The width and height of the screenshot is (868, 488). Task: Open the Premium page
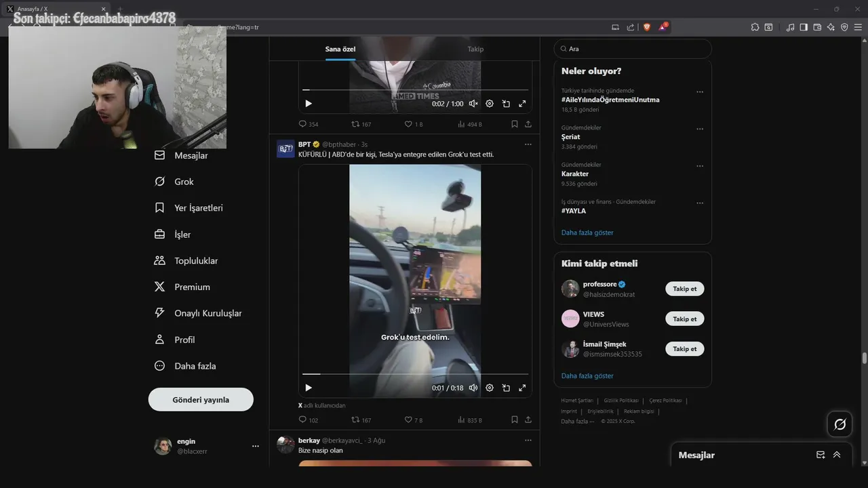(182, 287)
